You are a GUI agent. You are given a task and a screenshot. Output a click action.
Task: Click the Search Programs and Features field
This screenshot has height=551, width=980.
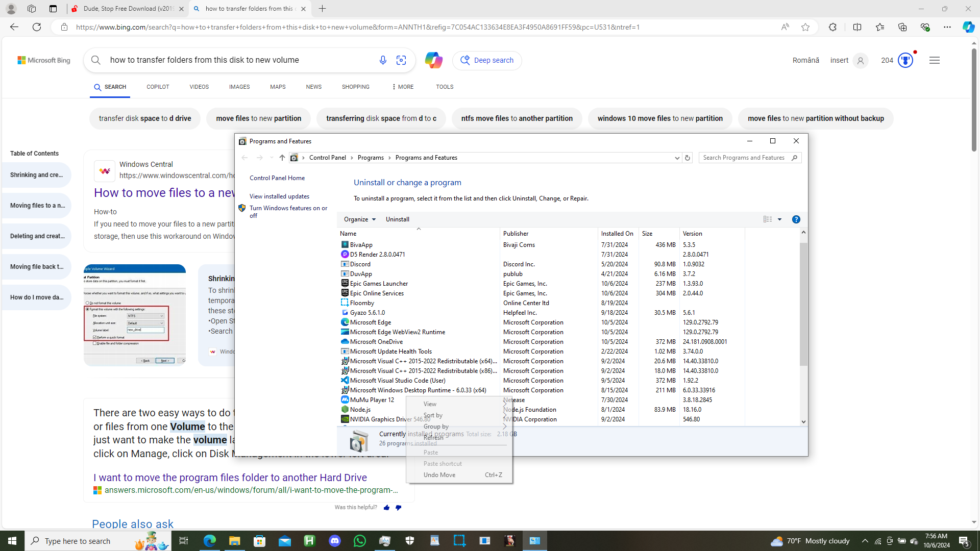[x=744, y=158]
